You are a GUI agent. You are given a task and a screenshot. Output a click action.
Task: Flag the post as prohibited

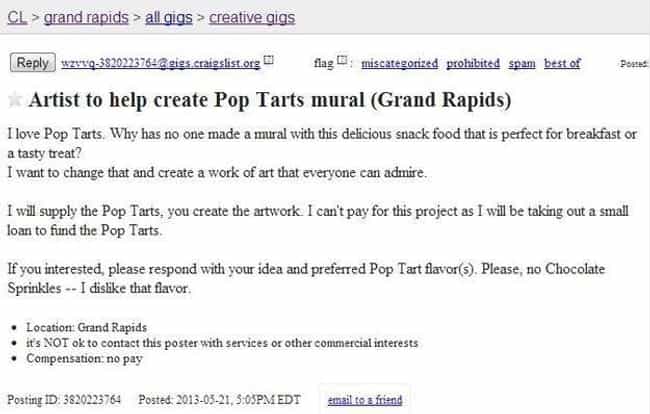tap(473, 63)
